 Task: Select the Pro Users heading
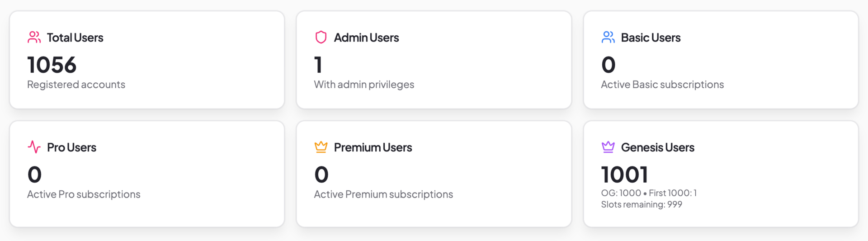coord(71,147)
